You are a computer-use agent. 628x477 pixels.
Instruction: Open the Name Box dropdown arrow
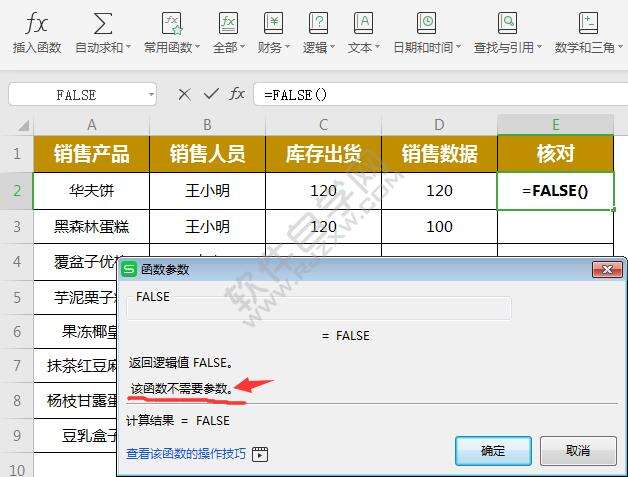click(151, 95)
